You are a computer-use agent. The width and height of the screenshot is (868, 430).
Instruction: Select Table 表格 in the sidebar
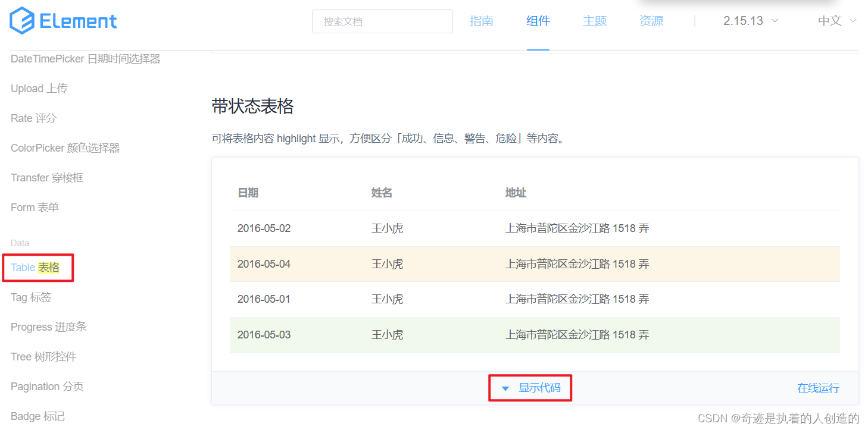pos(35,268)
